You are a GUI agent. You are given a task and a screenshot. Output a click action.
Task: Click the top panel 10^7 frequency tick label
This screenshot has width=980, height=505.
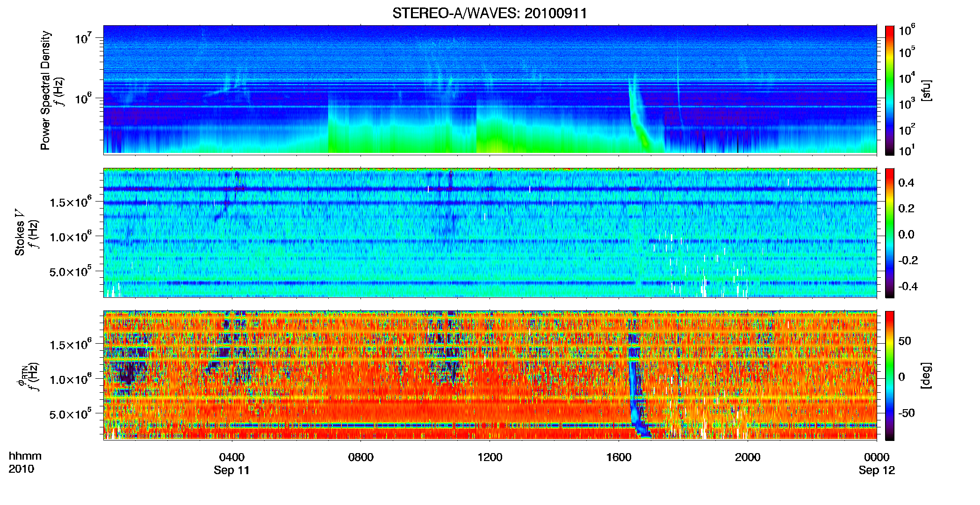tap(82, 37)
